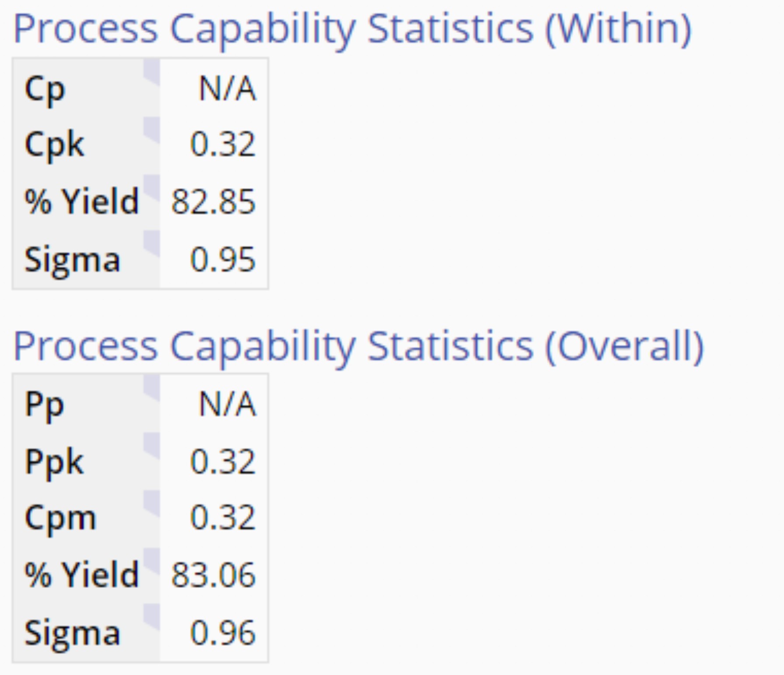Click the Process Capability Statistics (Overall) heading

[358, 346]
